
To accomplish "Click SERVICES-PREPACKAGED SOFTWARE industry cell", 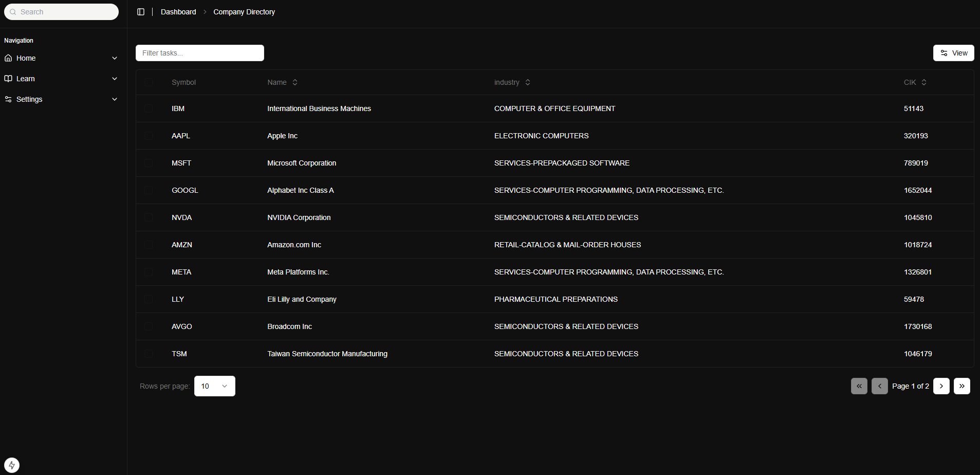I will (562, 163).
